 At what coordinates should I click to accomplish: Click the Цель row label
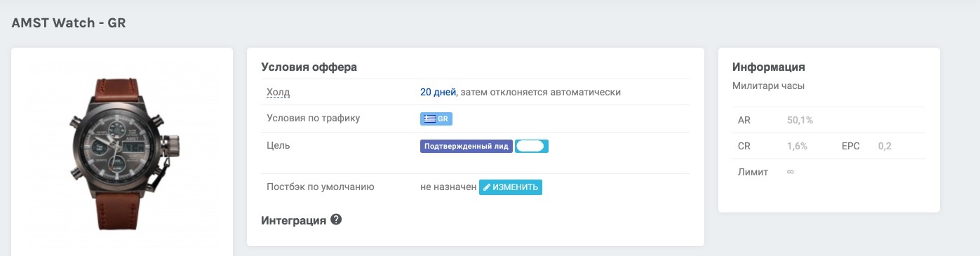pos(278,145)
